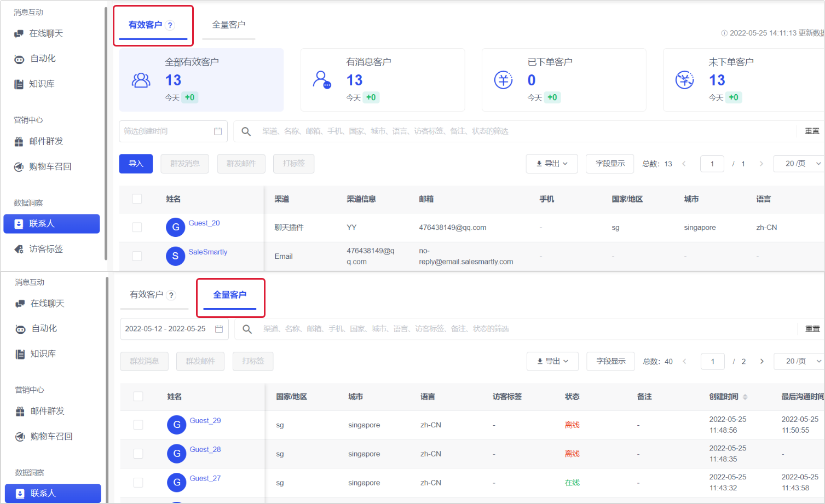Open the 2022-05-12 - 2022-05-25 date range picker
The width and height of the screenshot is (825, 504).
point(174,329)
